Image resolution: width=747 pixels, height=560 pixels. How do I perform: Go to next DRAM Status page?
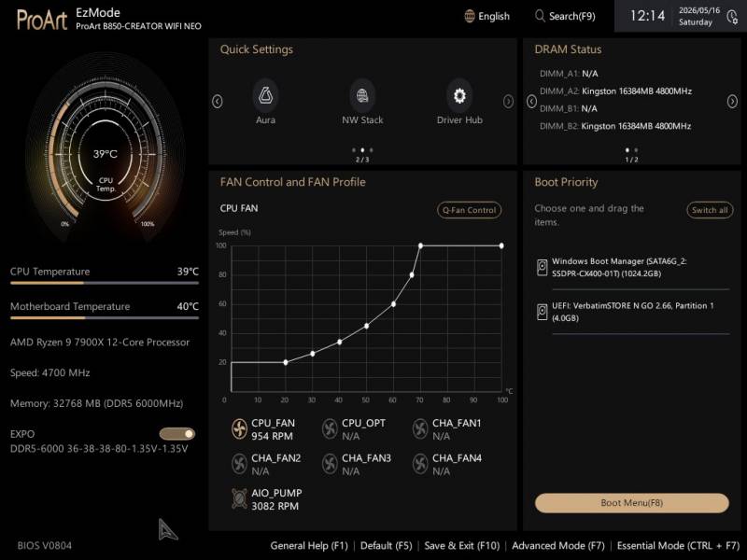pyautogui.click(x=732, y=102)
